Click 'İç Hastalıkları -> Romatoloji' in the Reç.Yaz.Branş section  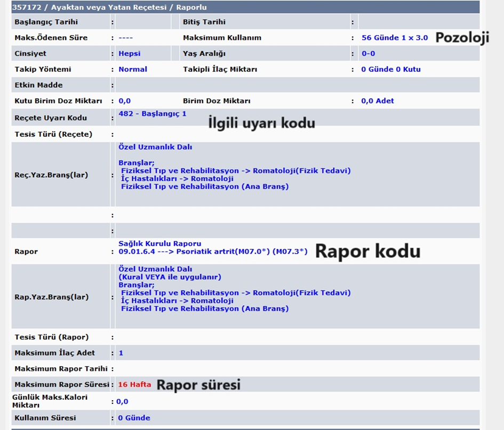(177, 179)
